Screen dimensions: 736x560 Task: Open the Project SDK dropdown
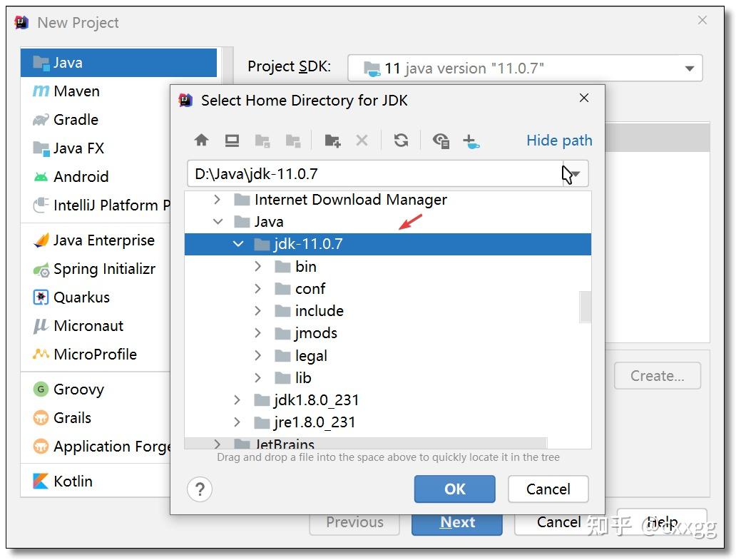[689, 68]
